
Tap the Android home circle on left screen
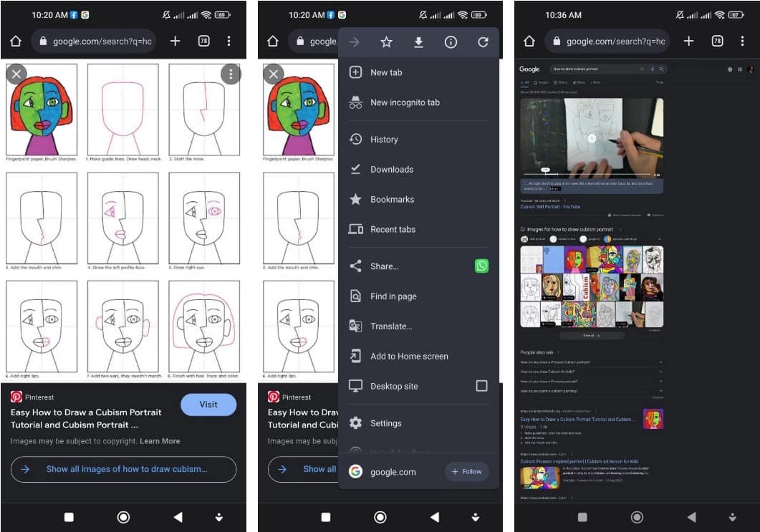tap(124, 517)
